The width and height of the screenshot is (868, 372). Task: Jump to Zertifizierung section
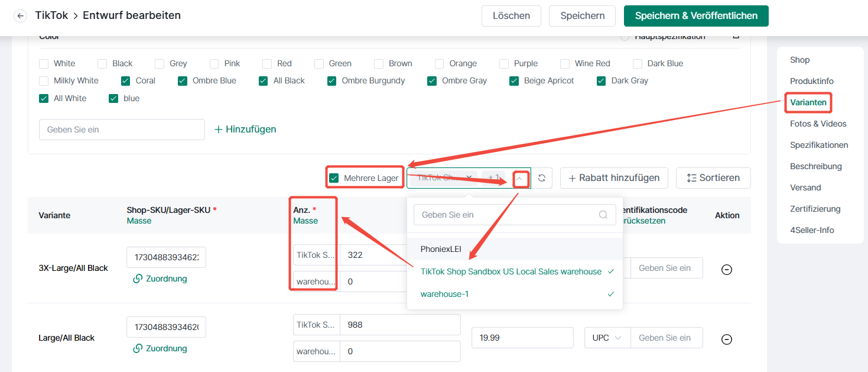click(815, 209)
